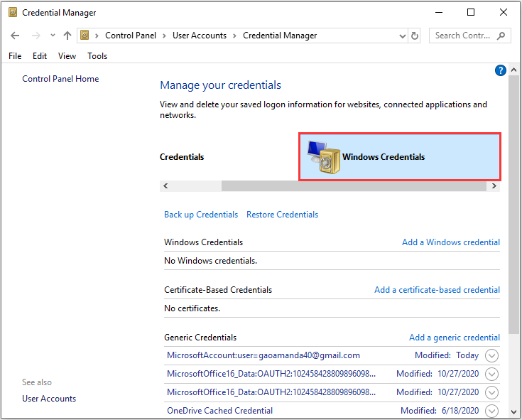This screenshot has height=420, width=522.
Task: Click the vertical scrollbar down arrow
Action: [514, 411]
